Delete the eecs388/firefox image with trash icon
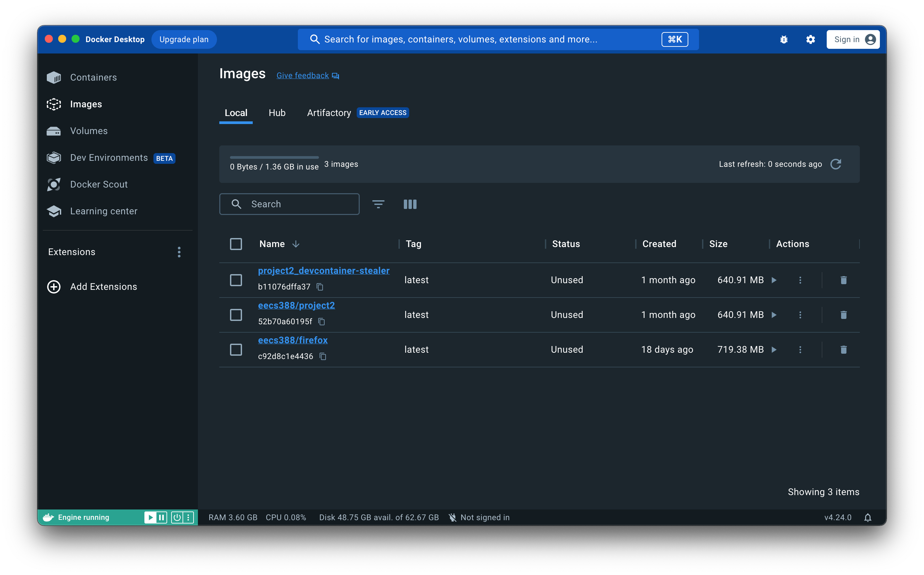This screenshot has width=924, height=575. (x=843, y=349)
